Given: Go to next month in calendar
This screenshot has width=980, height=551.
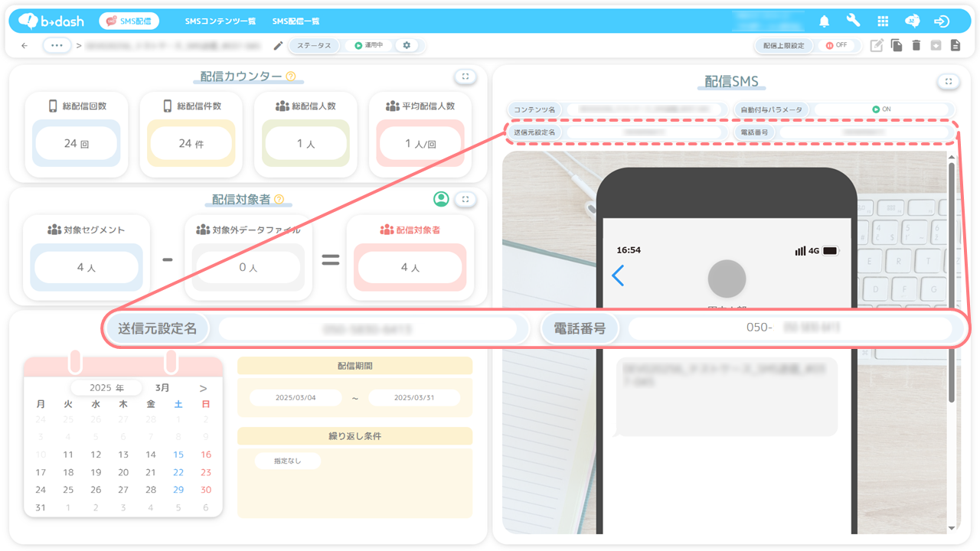Looking at the screenshot, I should pos(203,389).
